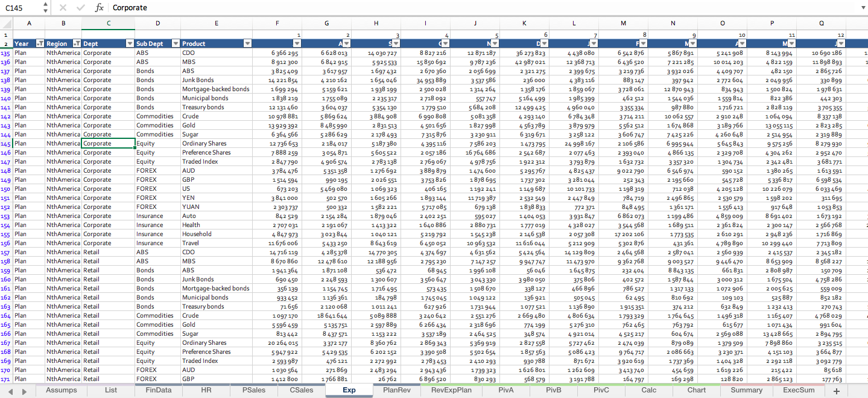Image resolution: width=868 pixels, height=398 pixels.
Task: Open the Sub Dept column filter dropdown
Action: [176, 43]
